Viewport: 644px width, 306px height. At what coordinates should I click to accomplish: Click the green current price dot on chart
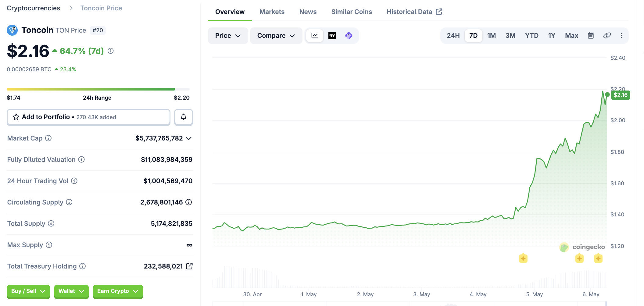pyautogui.click(x=607, y=94)
